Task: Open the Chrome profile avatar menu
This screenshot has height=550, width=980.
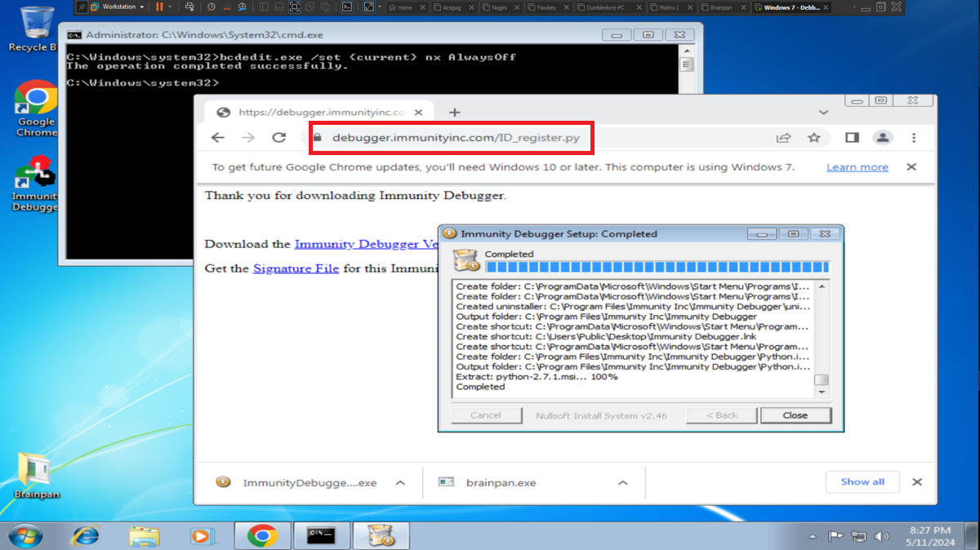Action: coord(883,138)
